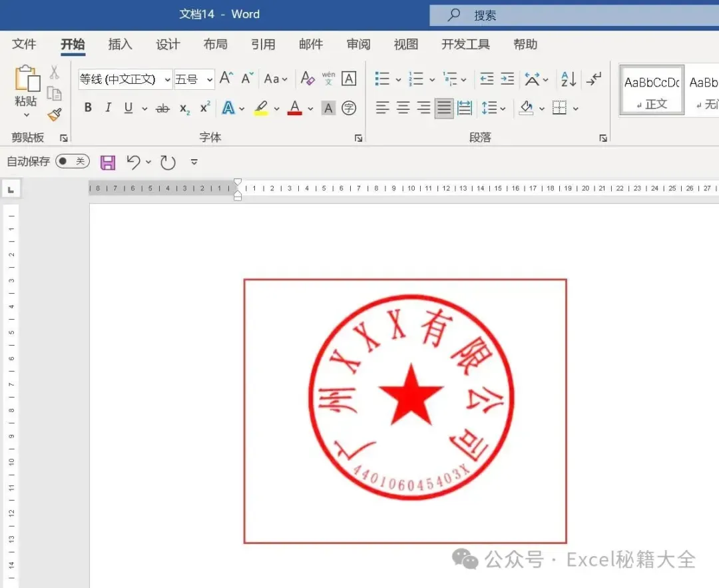Apply paragraph shading paint bucket
Viewport: 719px width, 588px height.
coord(527,109)
